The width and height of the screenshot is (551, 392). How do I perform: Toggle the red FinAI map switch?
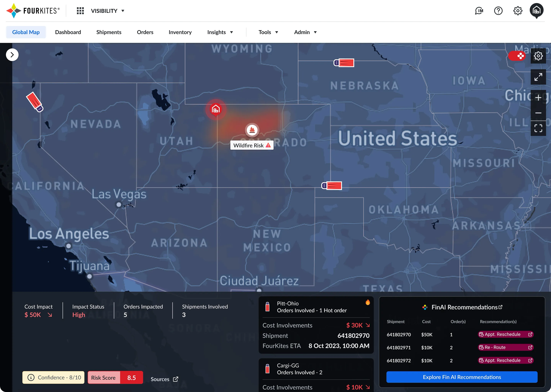[x=517, y=56]
